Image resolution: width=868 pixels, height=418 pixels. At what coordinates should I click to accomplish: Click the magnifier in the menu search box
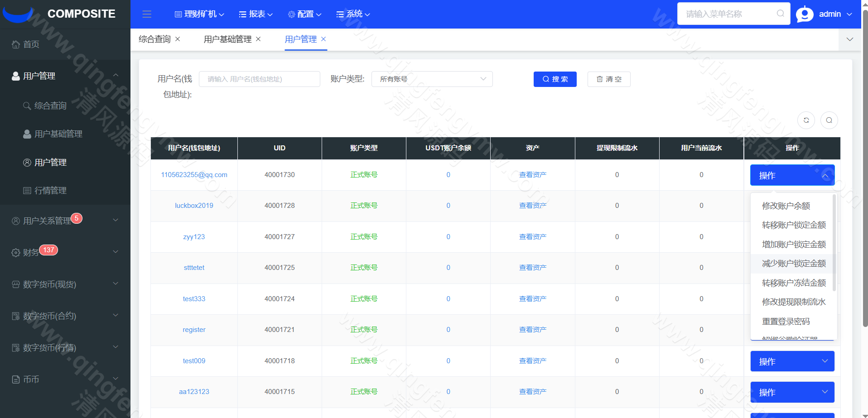pos(780,14)
